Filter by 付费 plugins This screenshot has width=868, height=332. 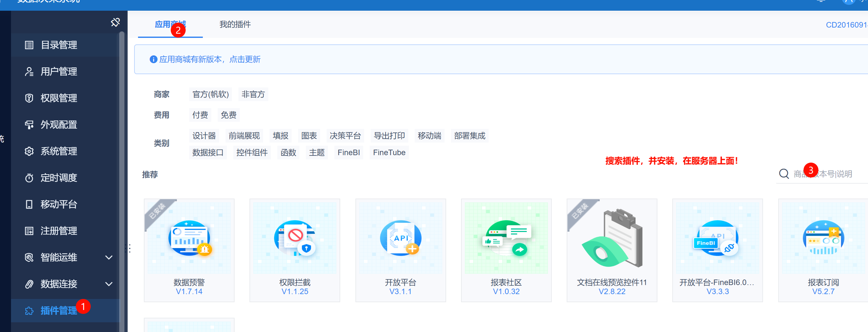200,116
